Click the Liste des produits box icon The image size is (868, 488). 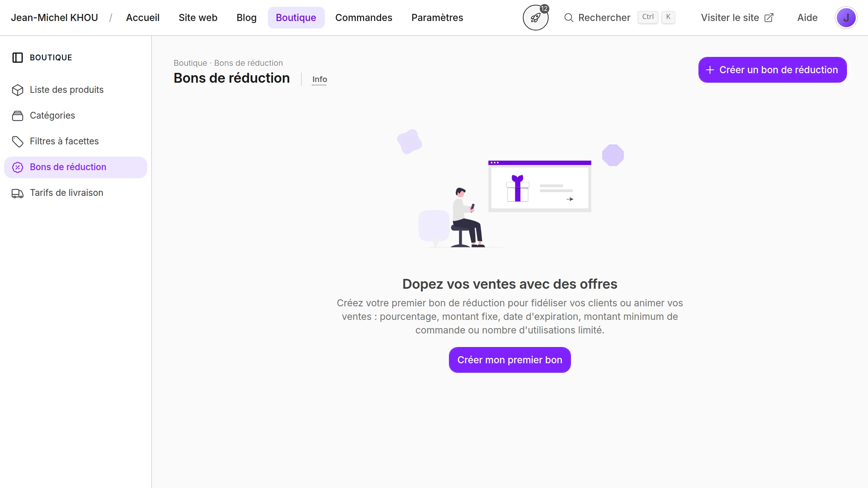pos(18,90)
